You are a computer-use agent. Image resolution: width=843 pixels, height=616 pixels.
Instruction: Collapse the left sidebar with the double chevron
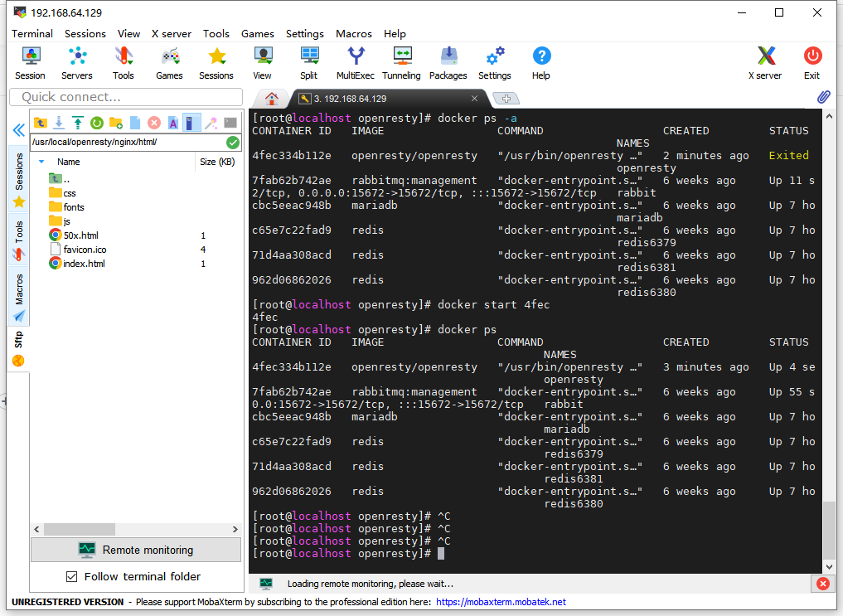[18, 130]
